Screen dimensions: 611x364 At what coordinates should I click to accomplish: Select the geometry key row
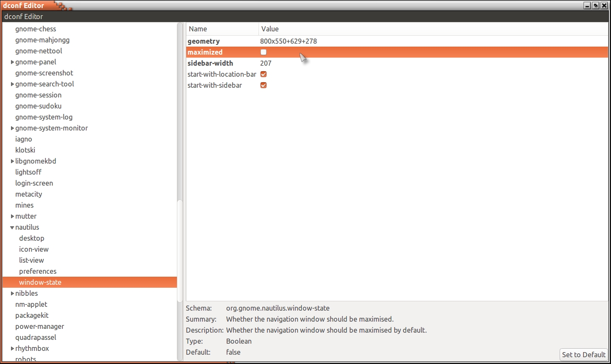[x=204, y=41]
